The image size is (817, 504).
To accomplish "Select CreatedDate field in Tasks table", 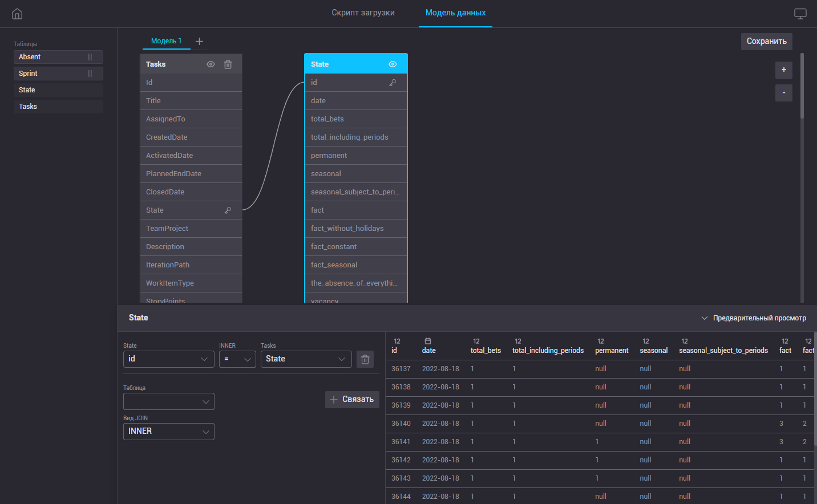I will pos(191,137).
